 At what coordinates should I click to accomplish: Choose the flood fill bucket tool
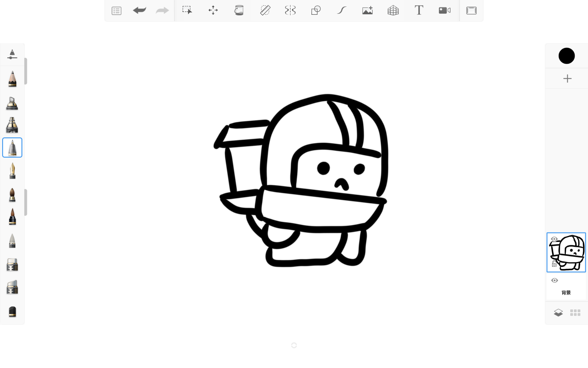pyautogui.click(x=239, y=10)
